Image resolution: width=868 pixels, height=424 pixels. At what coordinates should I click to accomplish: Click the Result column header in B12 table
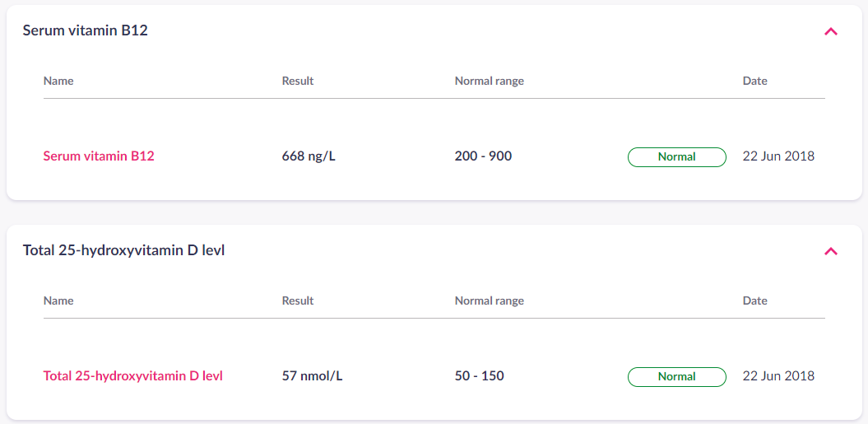tap(298, 81)
